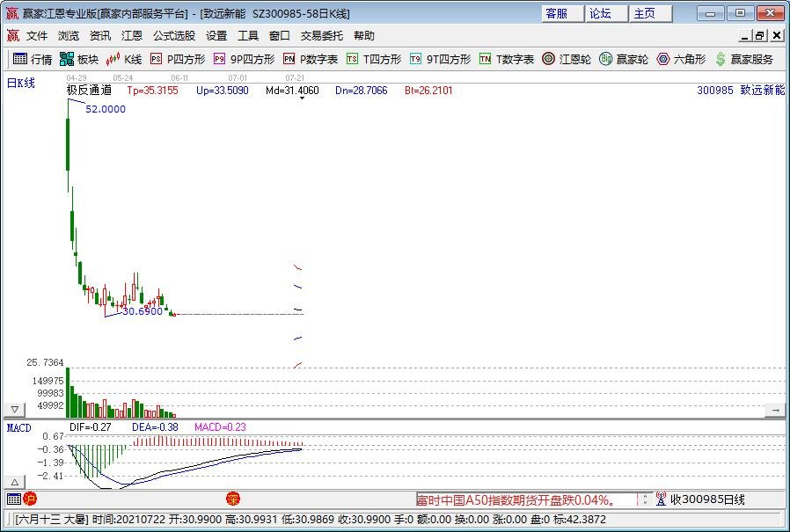Open the 文件 menu

[37, 36]
